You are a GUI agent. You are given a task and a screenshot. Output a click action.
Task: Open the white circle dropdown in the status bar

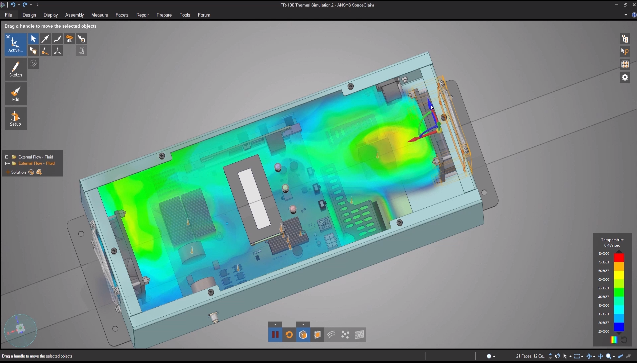(x=491, y=356)
